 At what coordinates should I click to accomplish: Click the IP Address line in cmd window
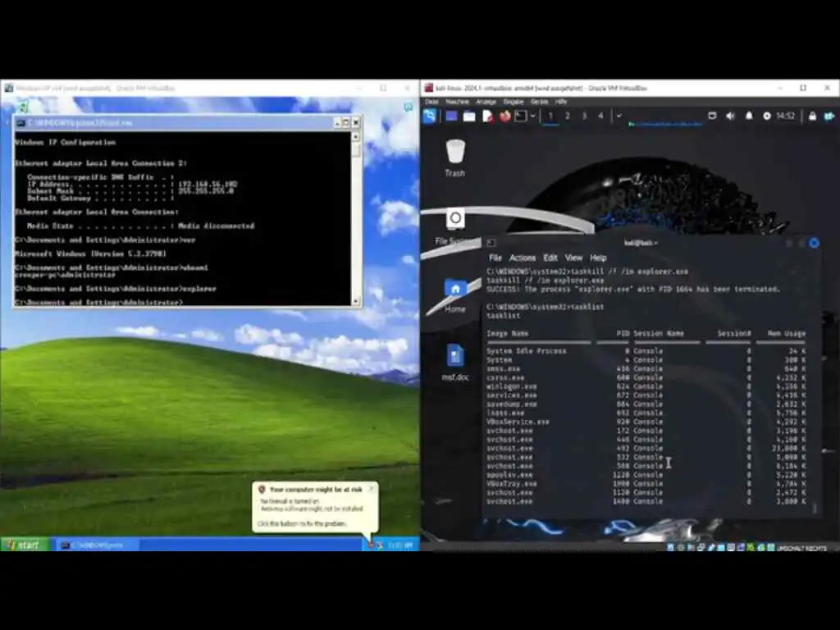[x=132, y=184]
